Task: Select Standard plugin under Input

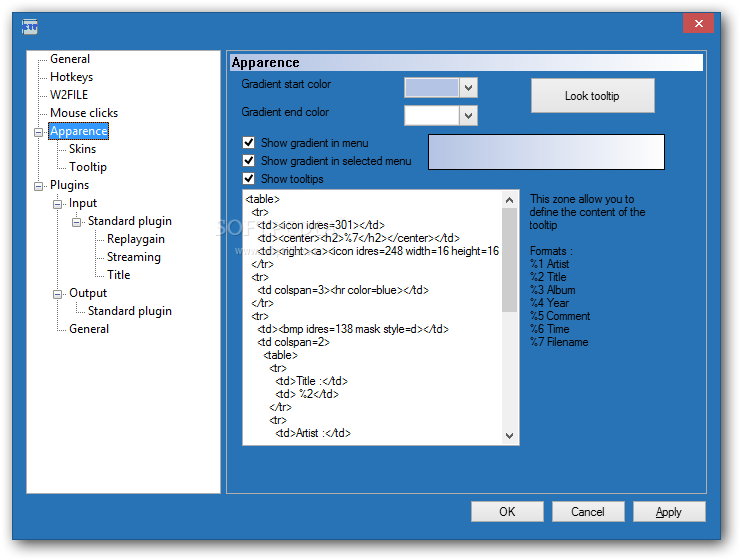Action: [x=129, y=221]
